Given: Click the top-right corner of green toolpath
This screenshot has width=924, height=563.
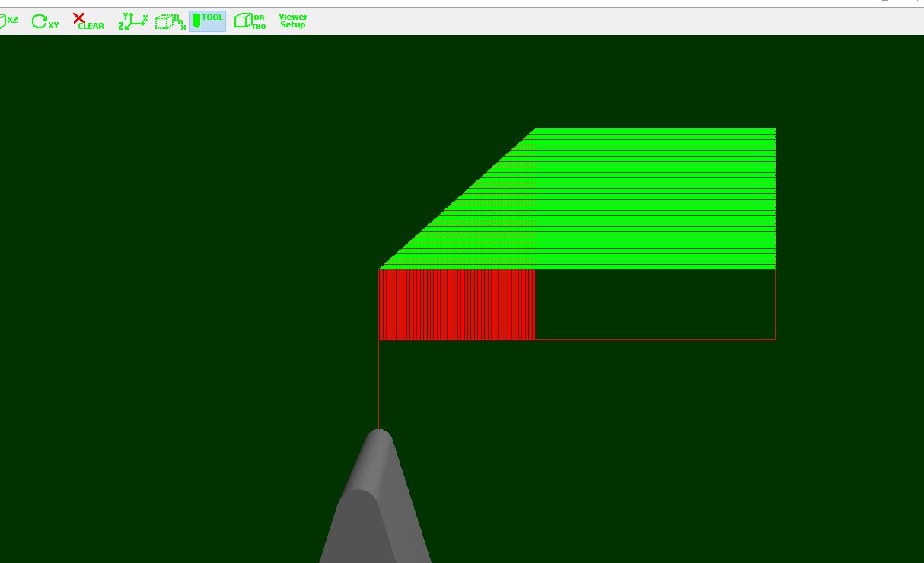Looking at the screenshot, I should click(x=774, y=129).
